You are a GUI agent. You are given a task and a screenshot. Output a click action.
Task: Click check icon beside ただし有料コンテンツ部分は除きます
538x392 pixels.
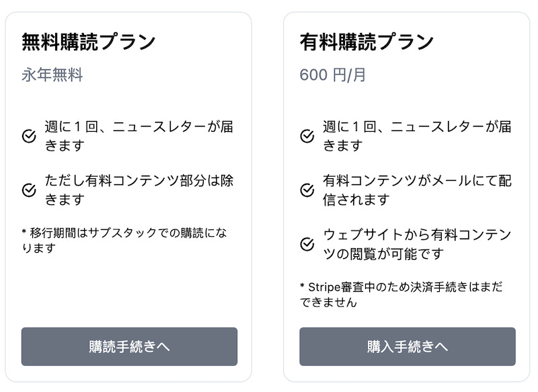click(x=29, y=190)
